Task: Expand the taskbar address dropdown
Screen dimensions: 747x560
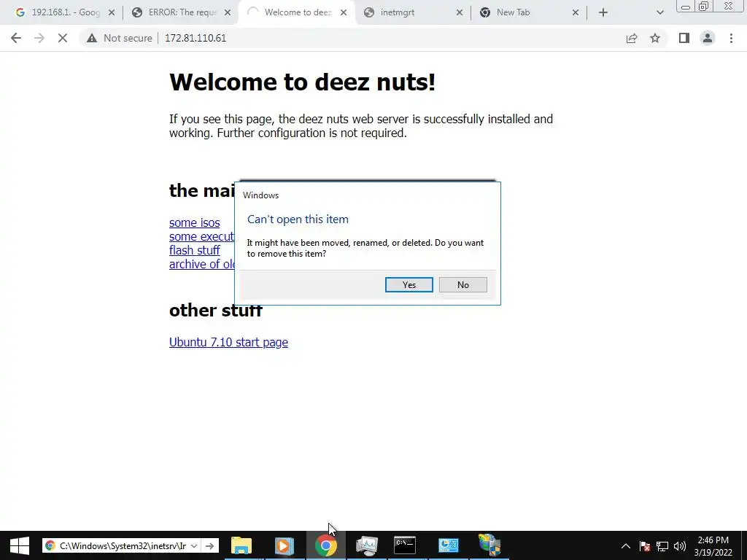Action: tap(194, 545)
